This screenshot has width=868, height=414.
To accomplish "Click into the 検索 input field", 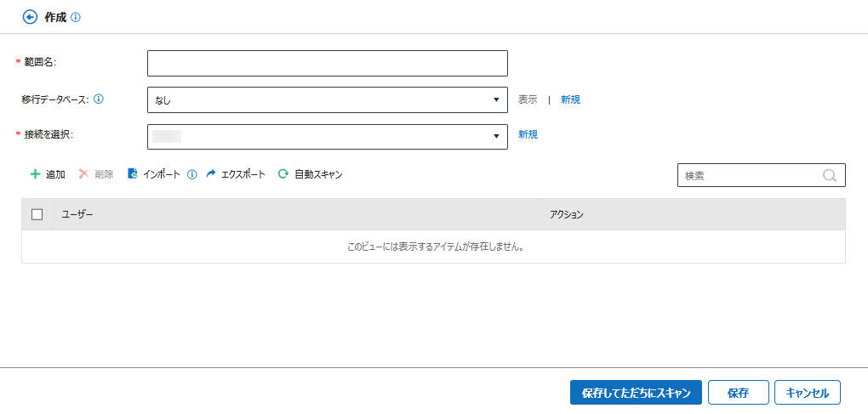I will click(x=761, y=175).
